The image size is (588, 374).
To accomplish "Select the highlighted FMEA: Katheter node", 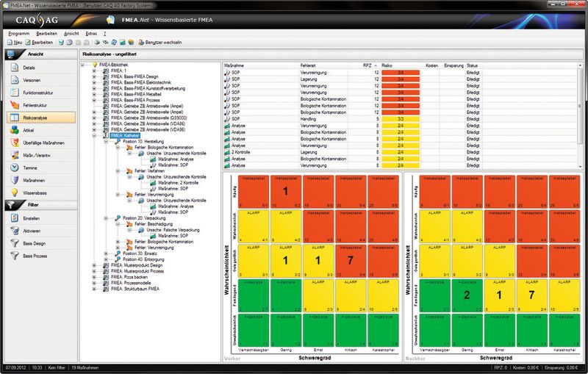I will tap(125, 135).
